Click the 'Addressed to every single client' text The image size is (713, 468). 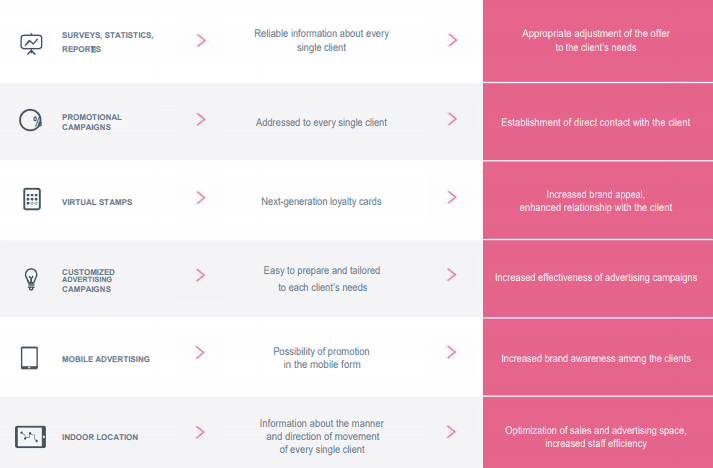pyautogui.click(x=321, y=122)
